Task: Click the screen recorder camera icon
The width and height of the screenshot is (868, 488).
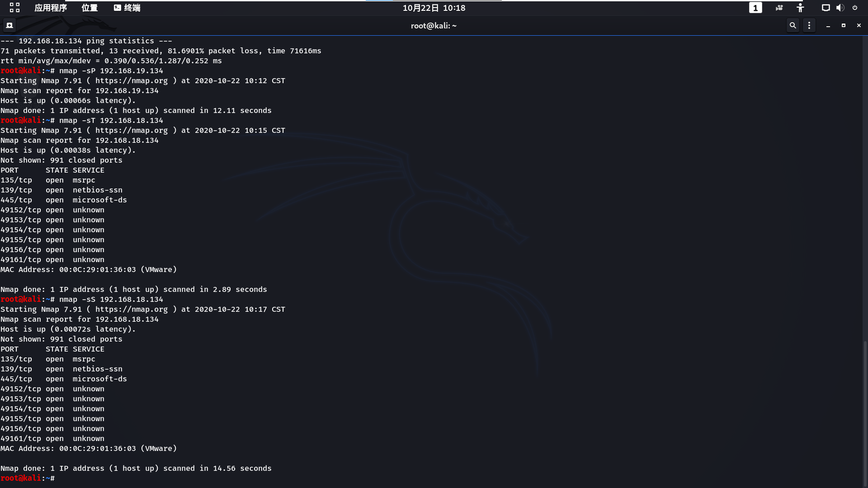Action: tap(779, 8)
